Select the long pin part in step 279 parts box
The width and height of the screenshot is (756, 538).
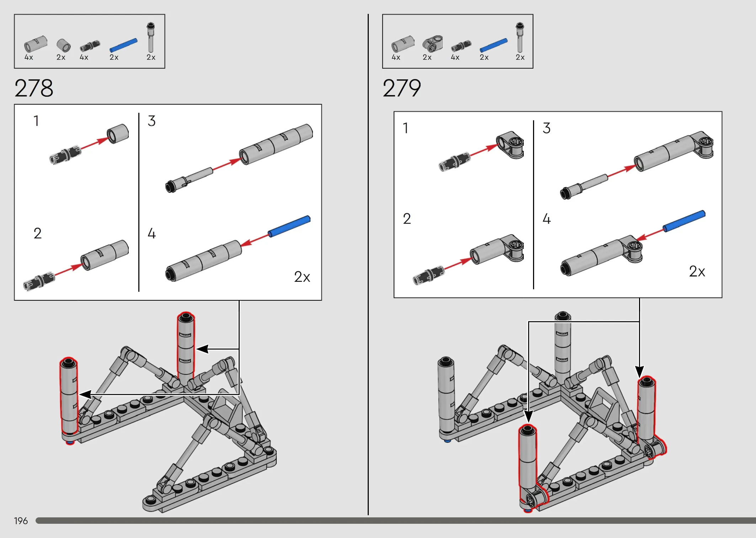coord(520,37)
